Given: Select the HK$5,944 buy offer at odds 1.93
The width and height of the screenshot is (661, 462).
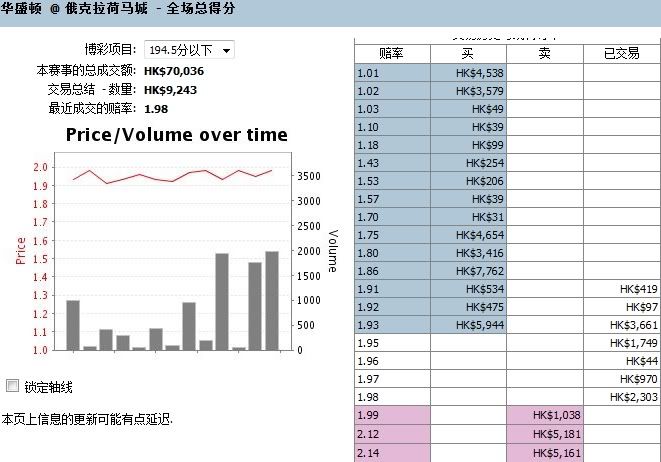Looking at the screenshot, I should [x=468, y=324].
